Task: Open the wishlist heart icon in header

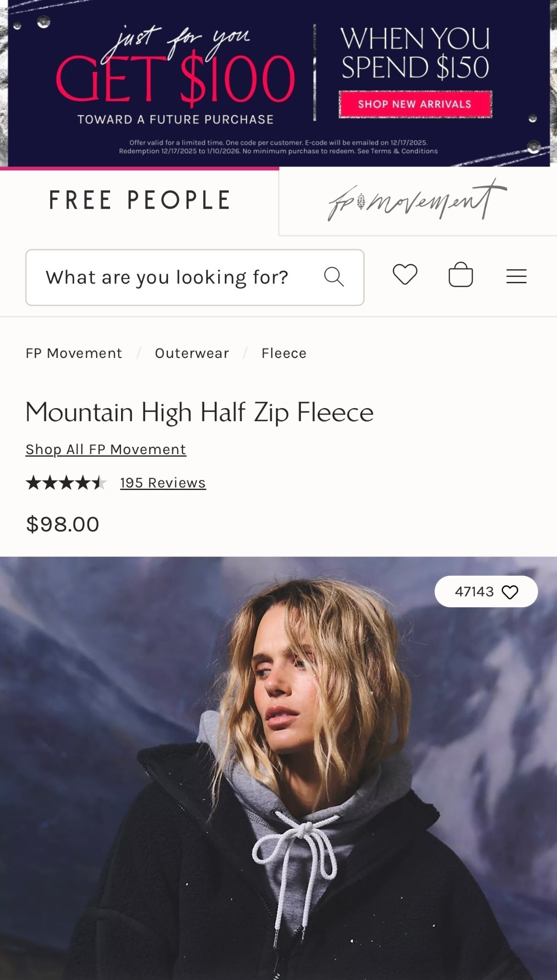Action: (405, 275)
